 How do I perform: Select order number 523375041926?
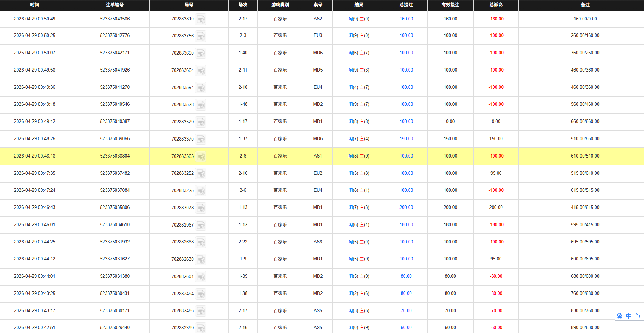[115, 70]
